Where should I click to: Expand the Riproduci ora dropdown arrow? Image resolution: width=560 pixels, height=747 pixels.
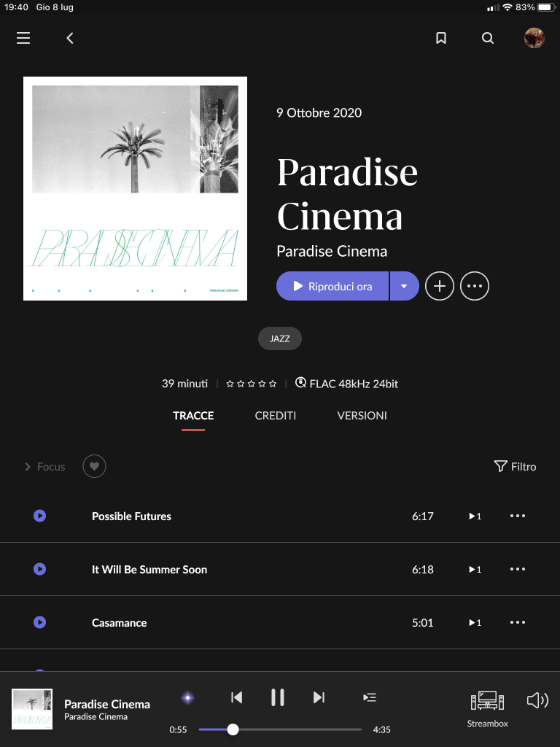pos(404,286)
